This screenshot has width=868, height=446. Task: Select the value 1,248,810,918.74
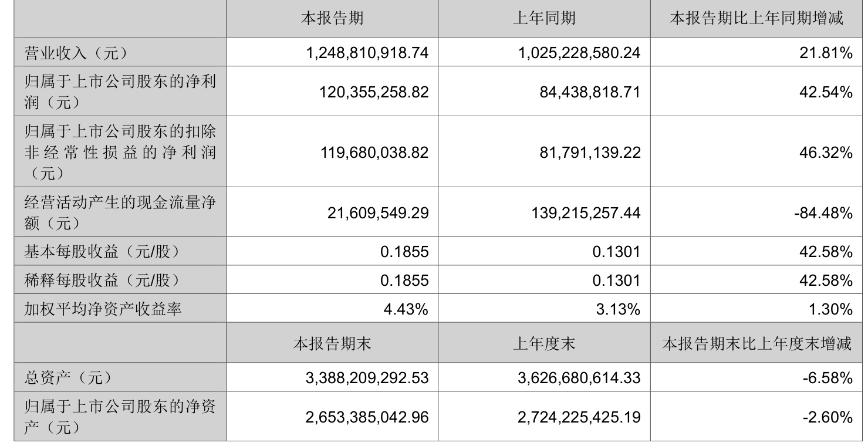point(367,53)
